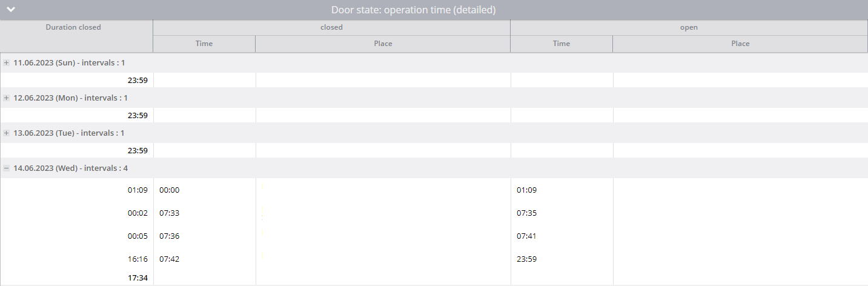Select the 01:09 duration row
The height and width of the screenshot is (286, 868).
pos(434,190)
